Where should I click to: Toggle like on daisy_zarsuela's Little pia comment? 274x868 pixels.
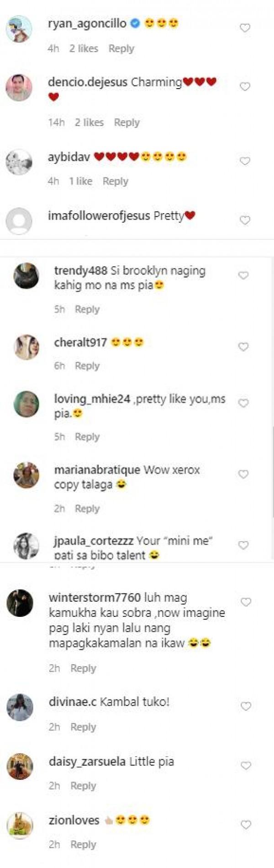click(x=246, y=766)
